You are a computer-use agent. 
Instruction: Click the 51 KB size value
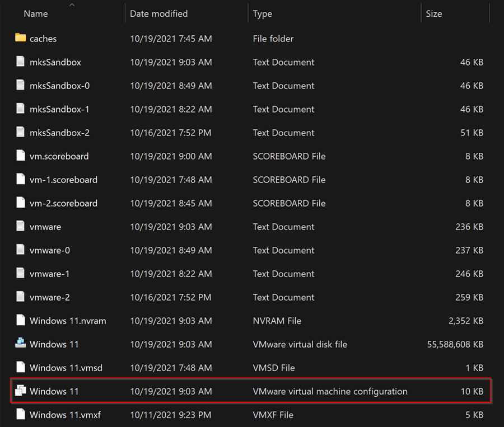click(472, 133)
